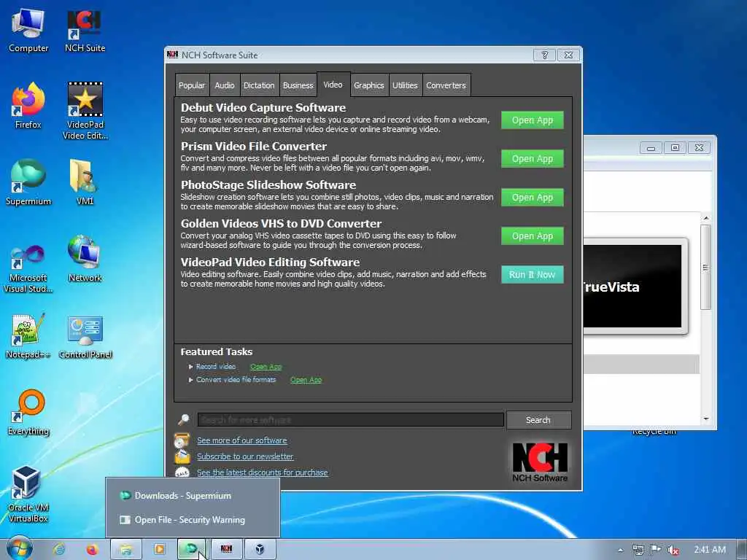Screen dimensions: 747x560
Task: Open Firefox from the taskbar
Action: pos(92,550)
